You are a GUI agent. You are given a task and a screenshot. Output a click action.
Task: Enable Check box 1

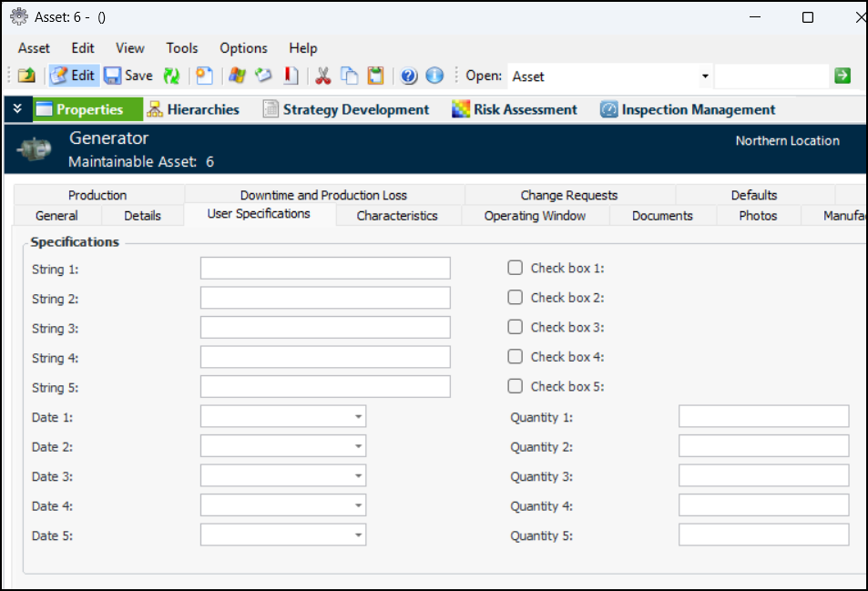(x=516, y=268)
